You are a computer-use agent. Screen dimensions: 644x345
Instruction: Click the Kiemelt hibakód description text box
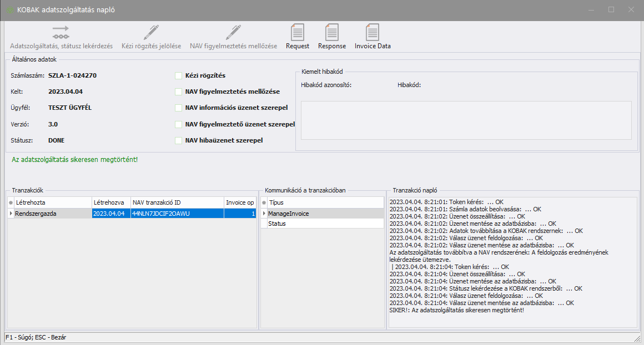coord(466,120)
